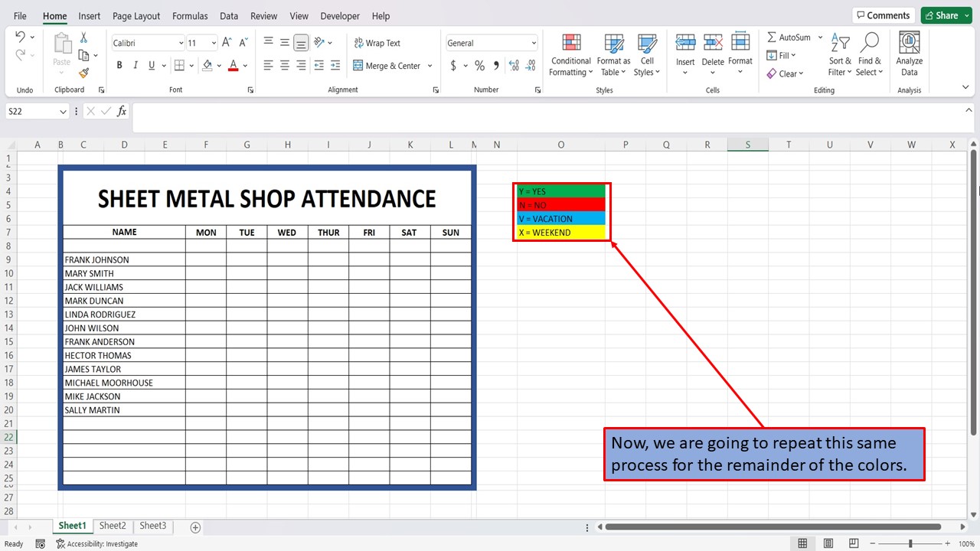
Task: Open the font size dropdown
Action: 214,44
